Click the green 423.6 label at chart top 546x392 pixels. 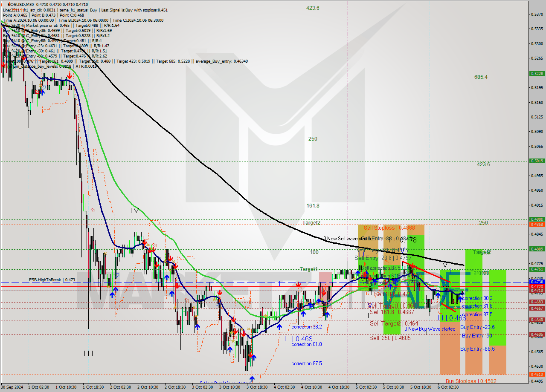click(313, 8)
